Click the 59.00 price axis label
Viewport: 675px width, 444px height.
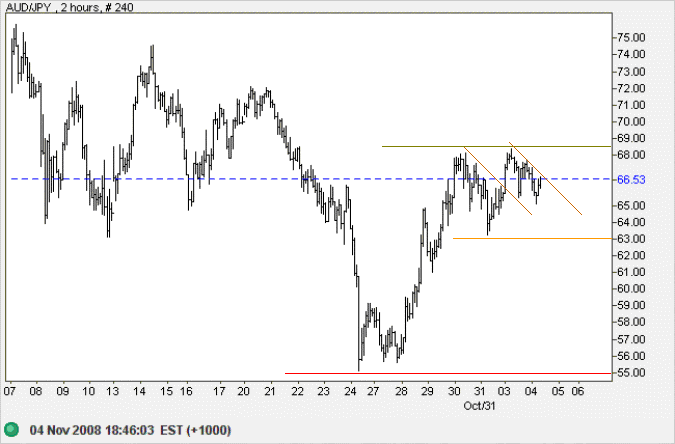[x=631, y=305]
